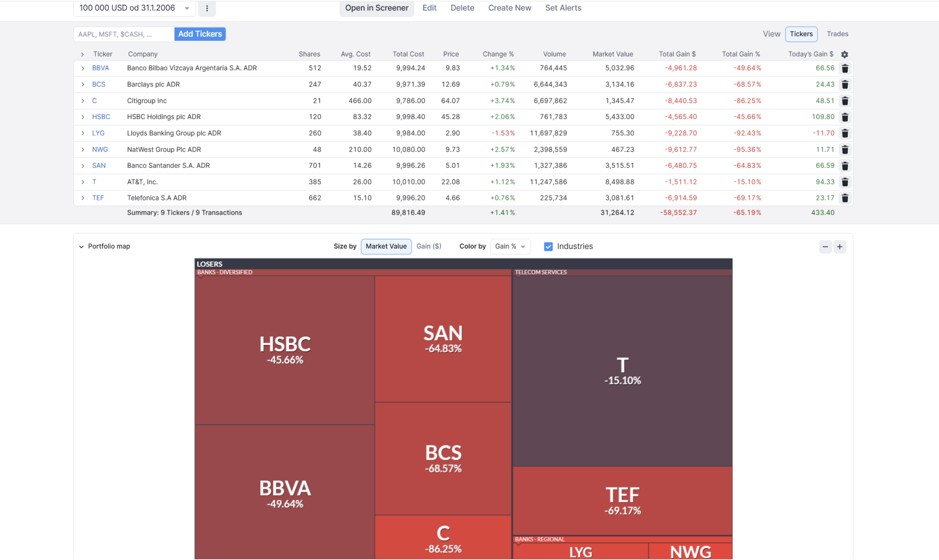939x560 pixels.
Task: Sort table by Total Gain % column
Action: [x=741, y=54]
